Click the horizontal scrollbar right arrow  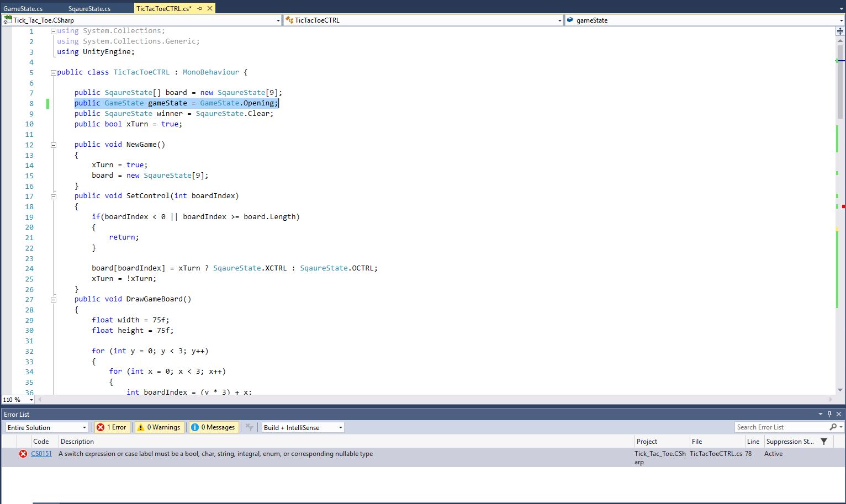831,399
